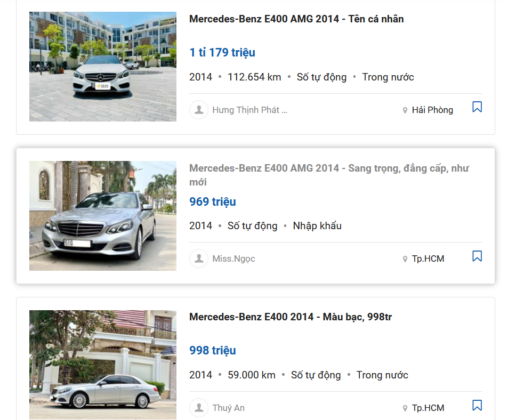Save the 969 triệu listing with bookmark icon
Screen dimensions: 508x420
(x=477, y=256)
